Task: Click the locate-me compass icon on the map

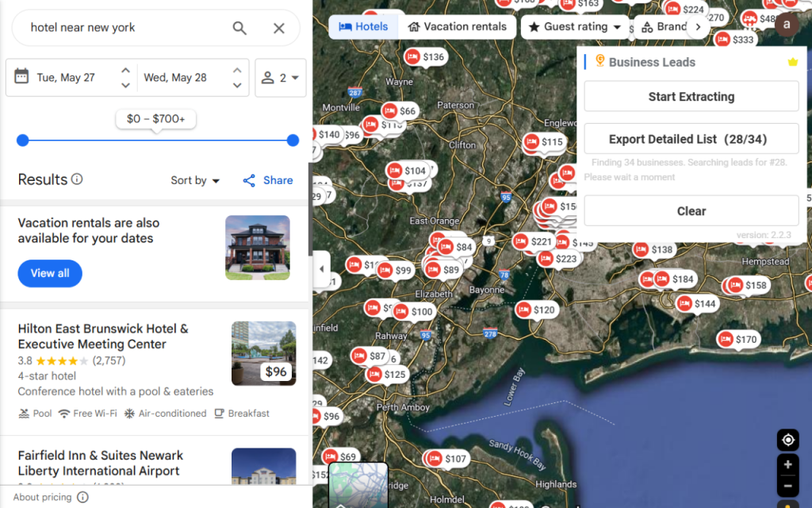Action: [x=787, y=440]
